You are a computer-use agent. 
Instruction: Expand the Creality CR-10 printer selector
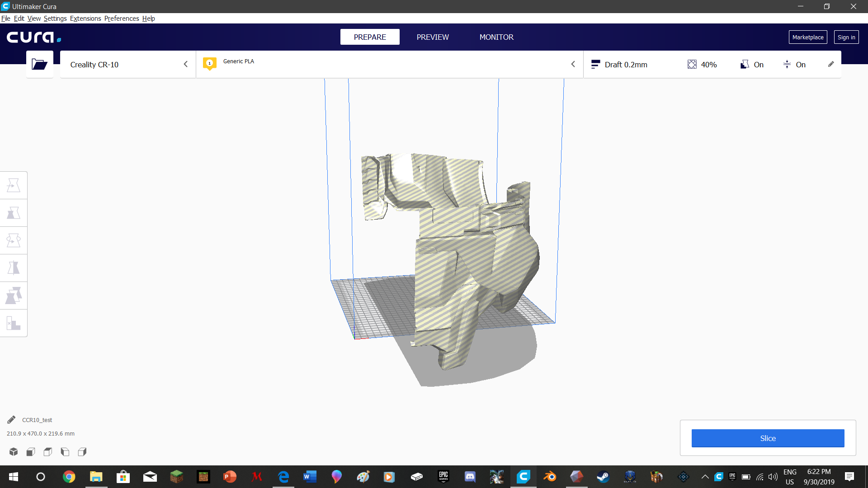click(x=128, y=64)
